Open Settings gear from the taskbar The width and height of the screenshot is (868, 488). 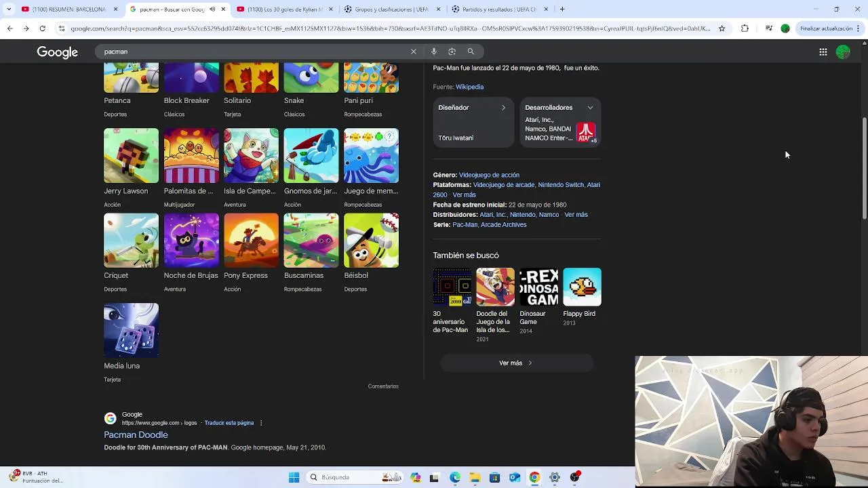(555, 477)
